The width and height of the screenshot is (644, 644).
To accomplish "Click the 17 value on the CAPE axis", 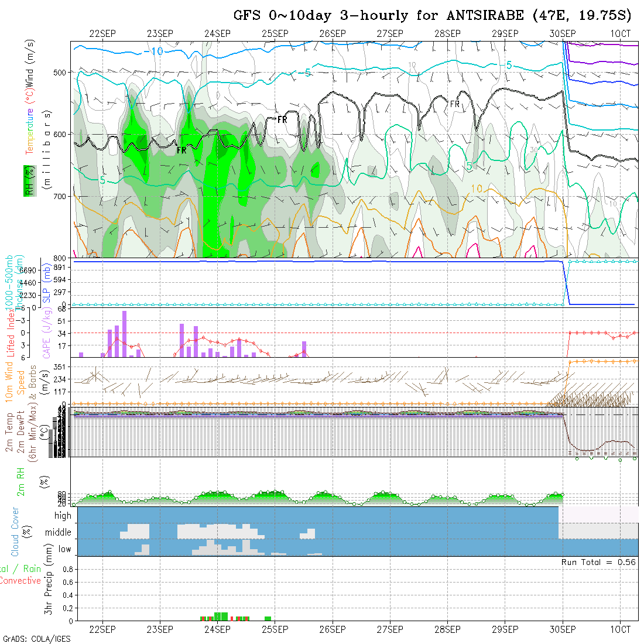I will click(61, 346).
